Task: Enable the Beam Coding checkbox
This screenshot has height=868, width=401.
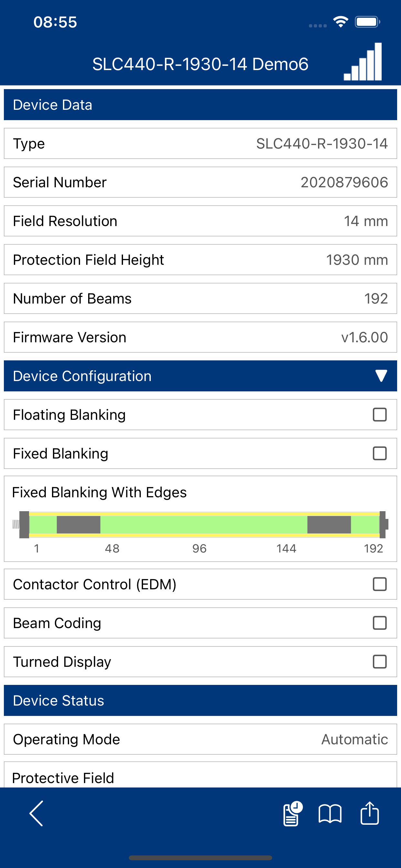Action: click(x=379, y=623)
